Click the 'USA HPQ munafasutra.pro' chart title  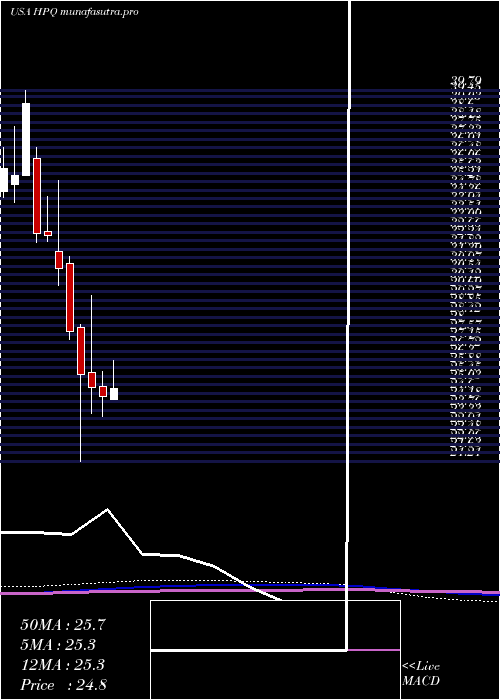click(74, 12)
